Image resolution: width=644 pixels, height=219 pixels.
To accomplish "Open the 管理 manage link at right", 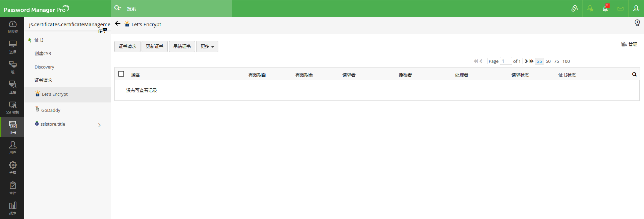I will 629,44.
